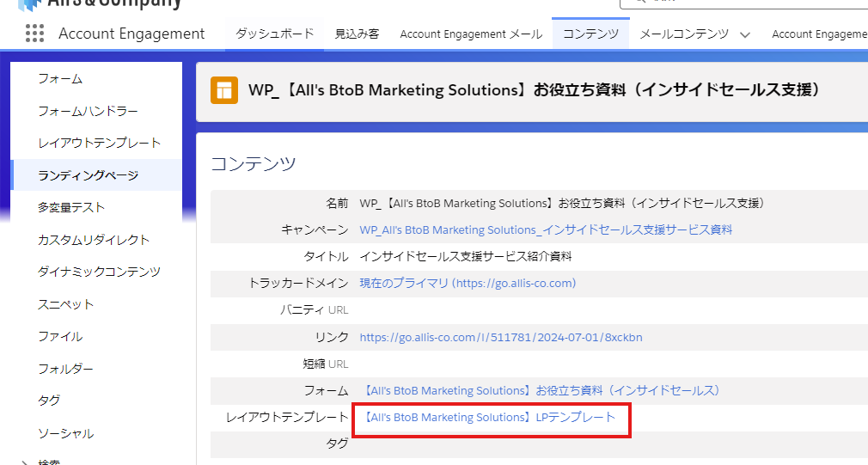Go to レイアウトテンプレート in sidebar menu
Viewport: 868px width, 465px height.
(x=99, y=143)
